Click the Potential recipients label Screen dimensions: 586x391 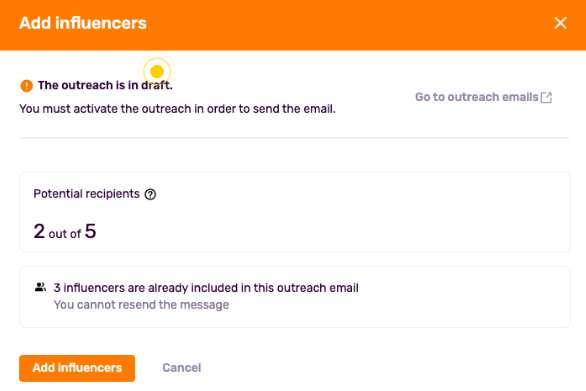click(x=86, y=194)
